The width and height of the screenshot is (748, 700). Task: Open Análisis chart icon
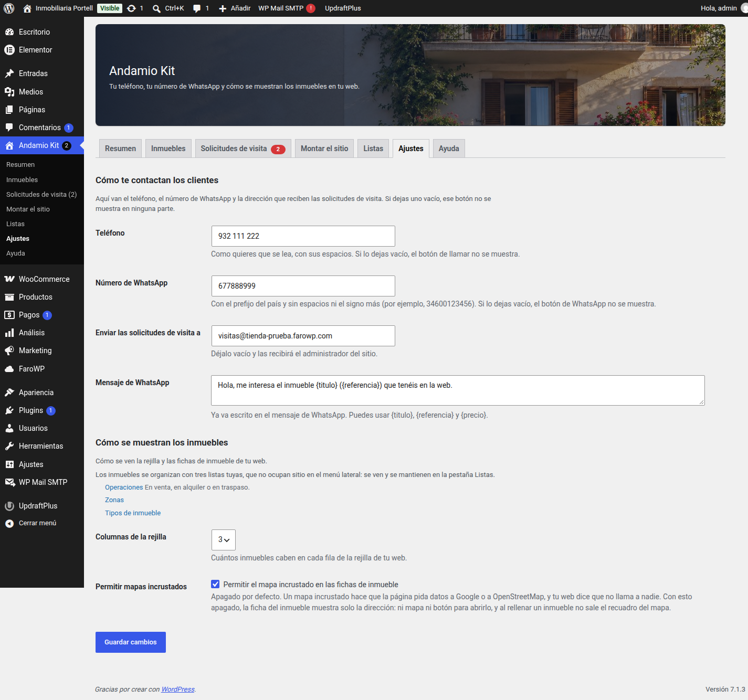pos(9,333)
